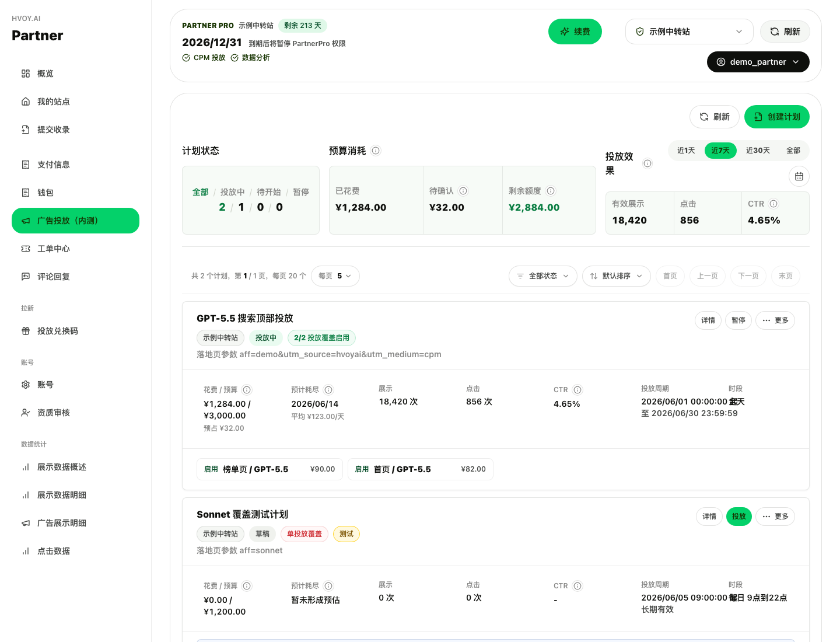Filter plan status by 暂停

301,192
